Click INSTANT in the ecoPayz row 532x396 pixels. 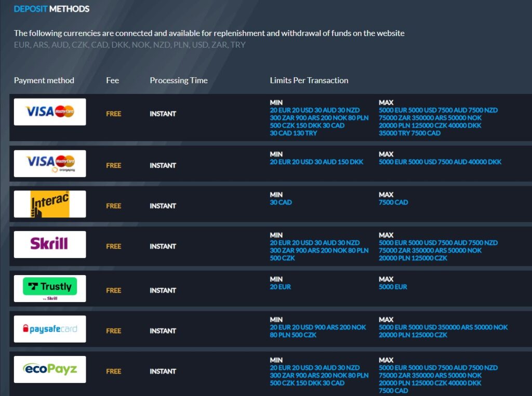click(x=163, y=371)
